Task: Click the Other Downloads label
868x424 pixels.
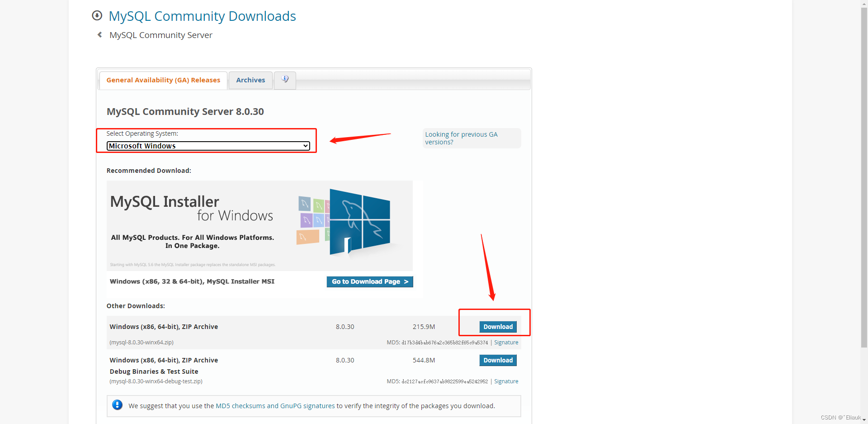Action: 136,306
